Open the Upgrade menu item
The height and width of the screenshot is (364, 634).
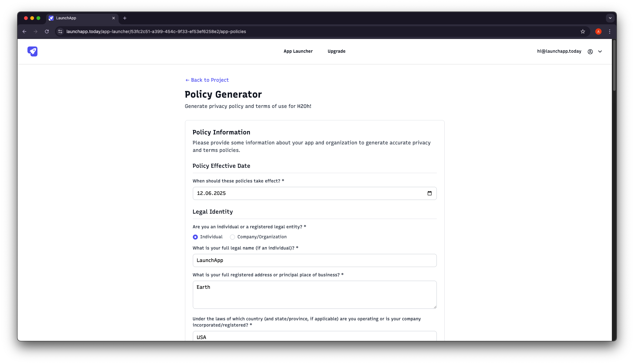(x=336, y=51)
